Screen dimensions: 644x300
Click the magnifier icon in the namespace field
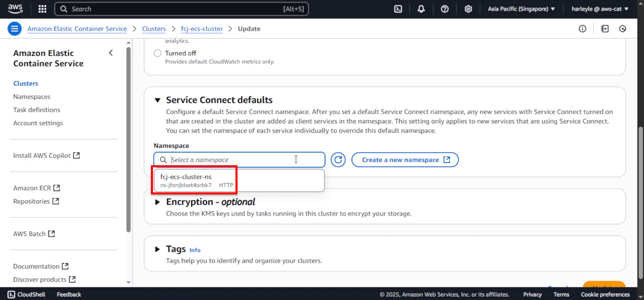click(163, 160)
